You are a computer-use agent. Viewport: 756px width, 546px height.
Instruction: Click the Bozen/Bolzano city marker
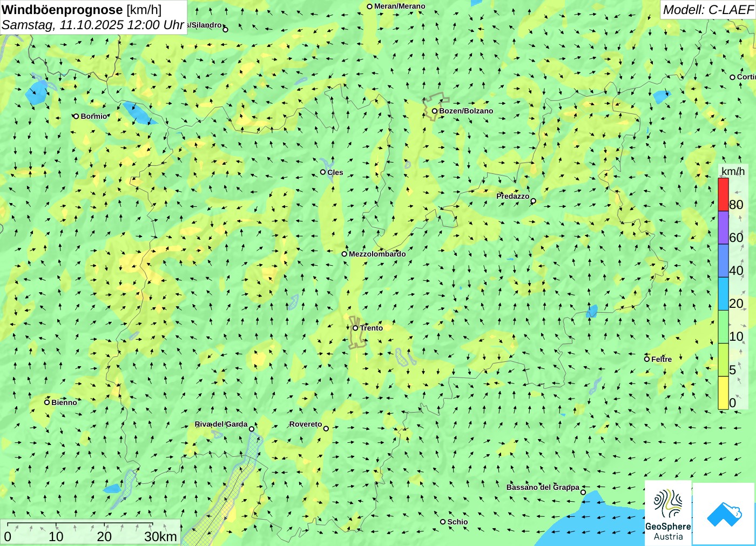[x=434, y=111]
